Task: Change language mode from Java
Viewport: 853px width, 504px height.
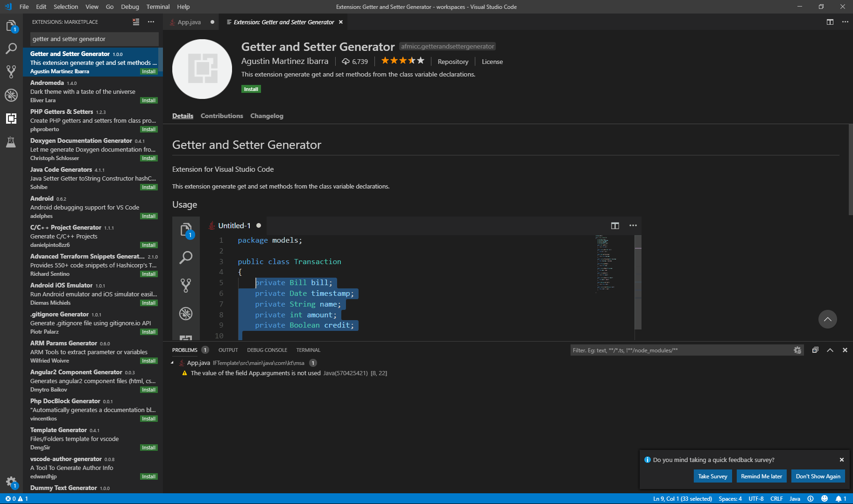Action: [x=795, y=498]
